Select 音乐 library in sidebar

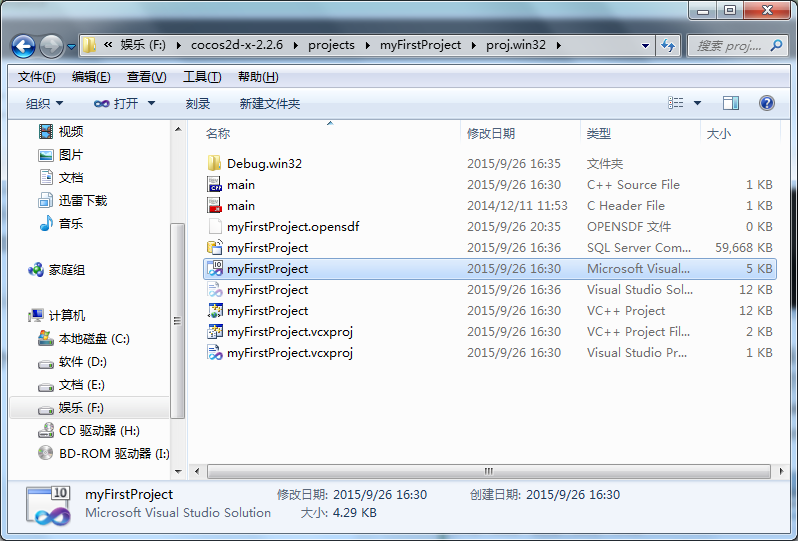tap(61, 223)
